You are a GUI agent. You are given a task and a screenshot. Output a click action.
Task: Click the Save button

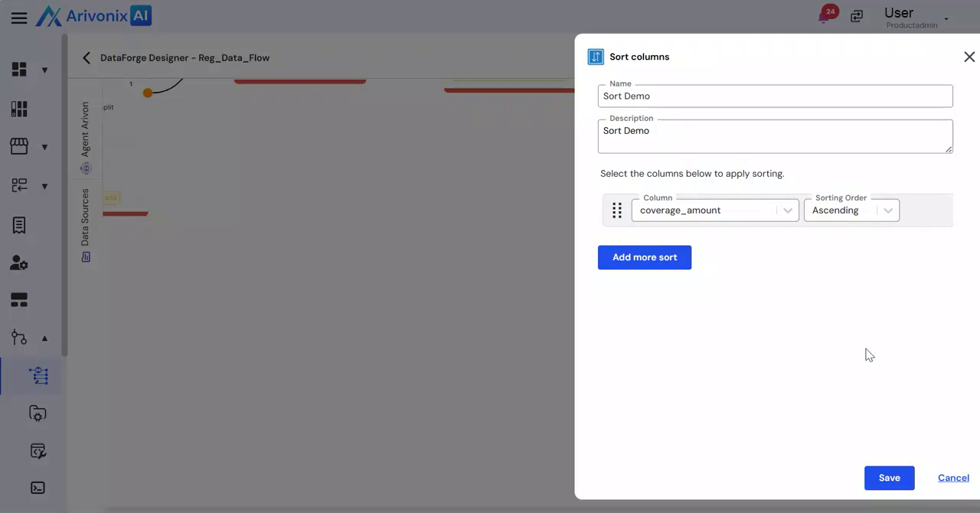(889, 478)
